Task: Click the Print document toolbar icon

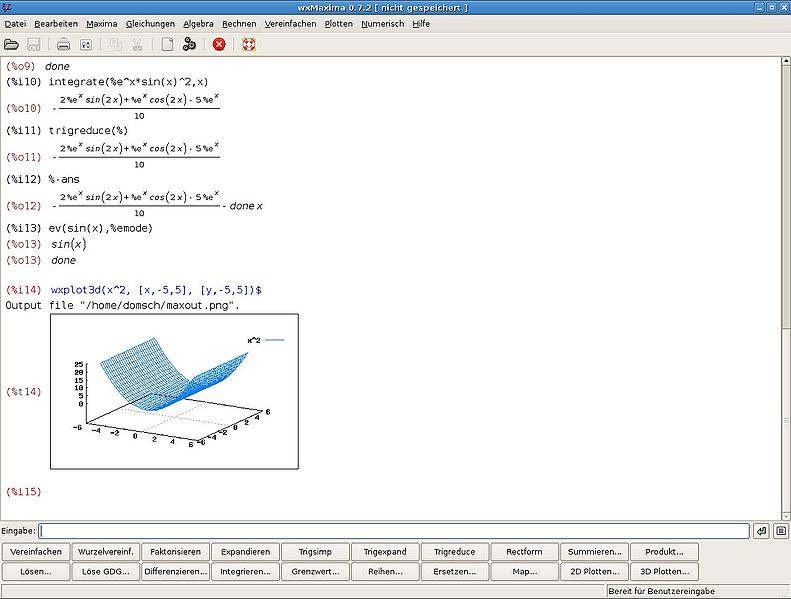Action: [x=63, y=44]
